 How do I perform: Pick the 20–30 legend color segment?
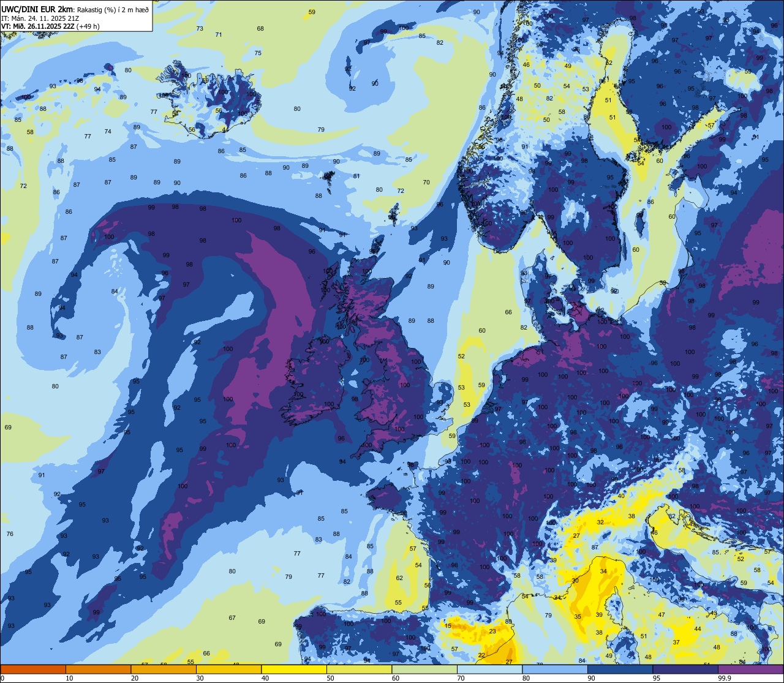tap(164, 670)
